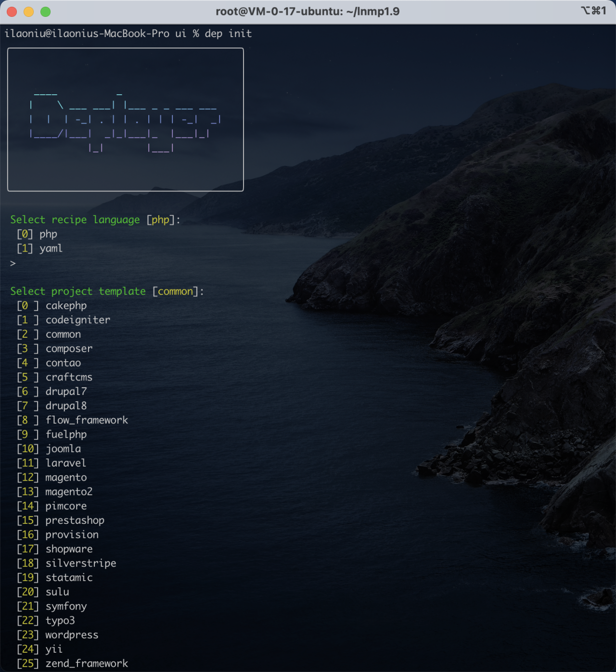Click the '[25] zend_framework' template entry
Image resolution: width=616 pixels, height=672 pixels.
(73, 664)
